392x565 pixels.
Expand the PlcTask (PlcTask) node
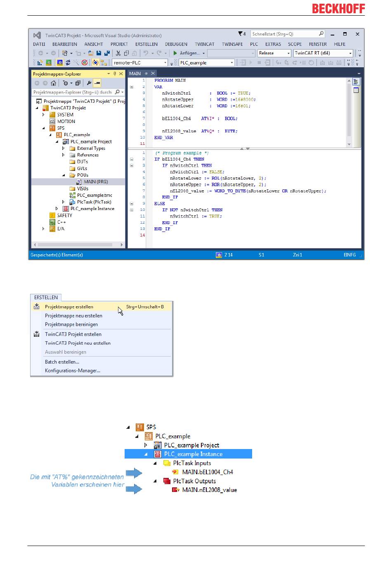[x=63, y=202]
